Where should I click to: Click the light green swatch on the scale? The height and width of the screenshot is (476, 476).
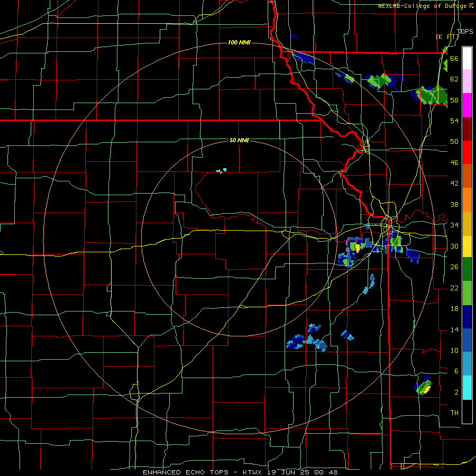click(467, 293)
